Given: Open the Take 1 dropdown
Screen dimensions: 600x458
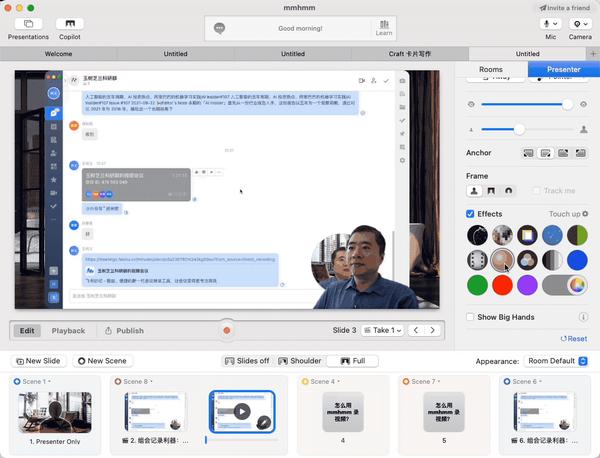Looking at the screenshot, I should pos(383,330).
